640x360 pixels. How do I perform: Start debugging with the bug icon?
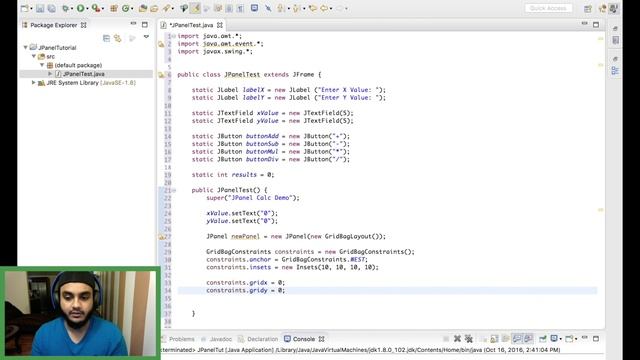pos(65,8)
